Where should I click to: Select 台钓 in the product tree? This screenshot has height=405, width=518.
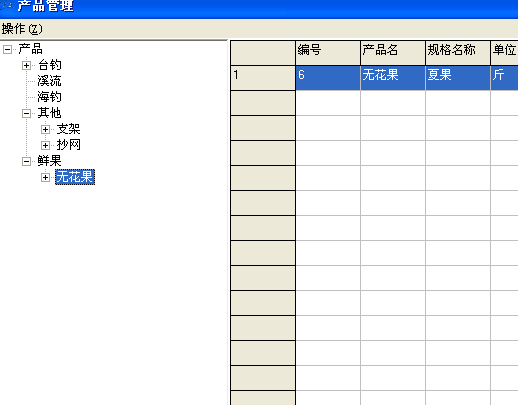point(49,65)
